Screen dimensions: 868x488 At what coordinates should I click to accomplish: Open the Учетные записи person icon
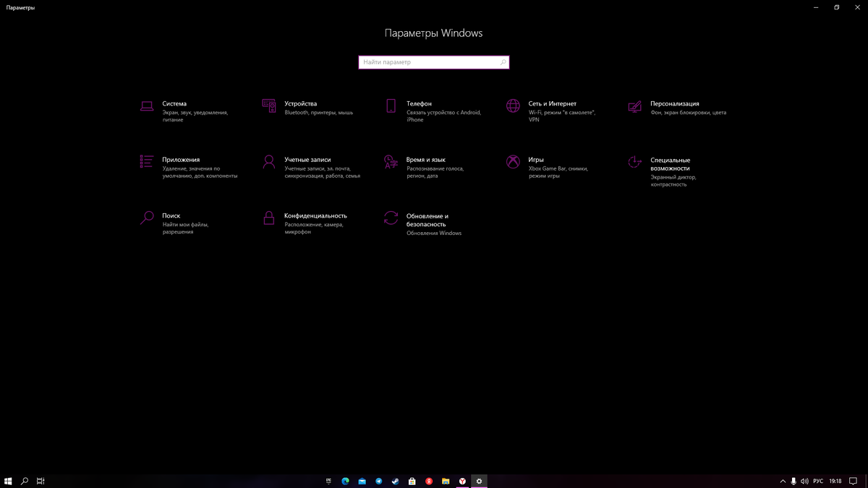269,161
